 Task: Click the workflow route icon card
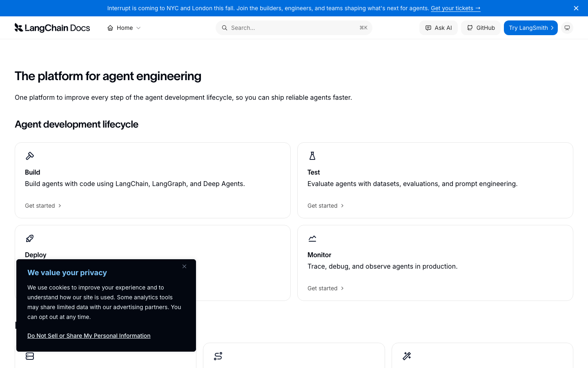tap(218, 356)
